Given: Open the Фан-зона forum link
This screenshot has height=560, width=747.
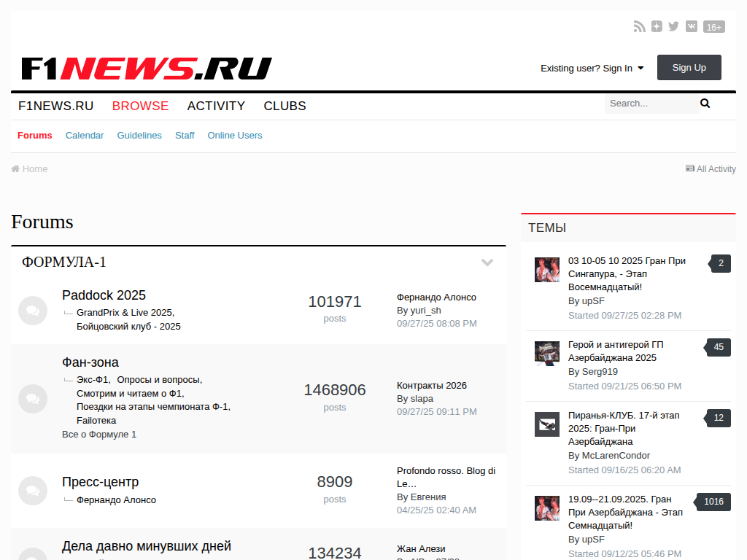Looking at the screenshot, I should (90, 362).
